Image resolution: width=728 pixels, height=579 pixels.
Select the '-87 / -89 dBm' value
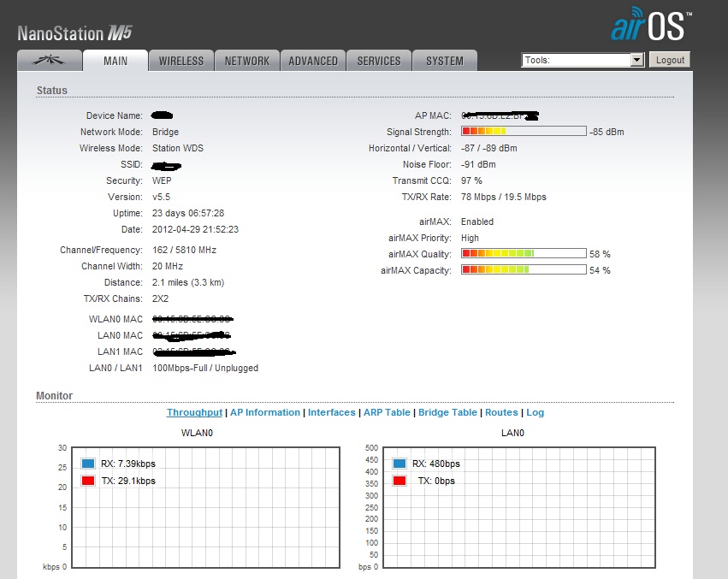488,148
